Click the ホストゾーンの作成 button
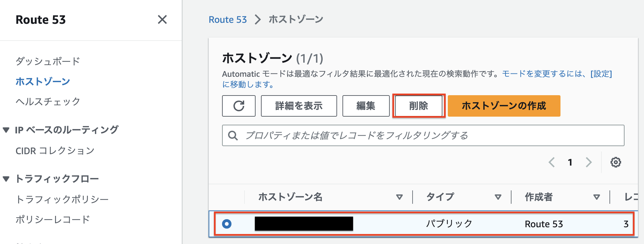 [503, 106]
